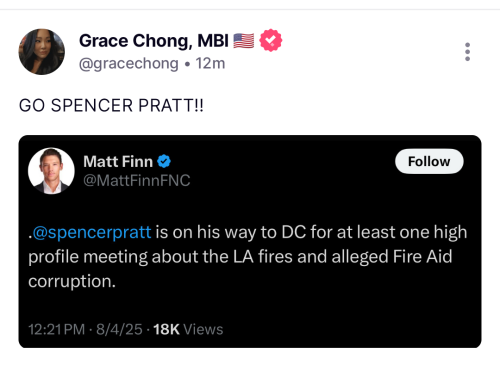Click the GO SPENCER PRATT!! post text

click(x=111, y=106)
